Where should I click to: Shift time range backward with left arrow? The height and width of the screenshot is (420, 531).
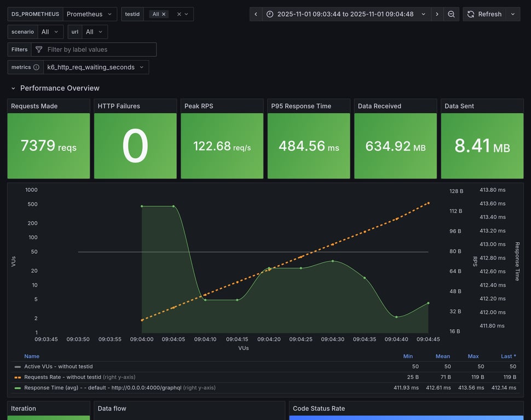256,14
